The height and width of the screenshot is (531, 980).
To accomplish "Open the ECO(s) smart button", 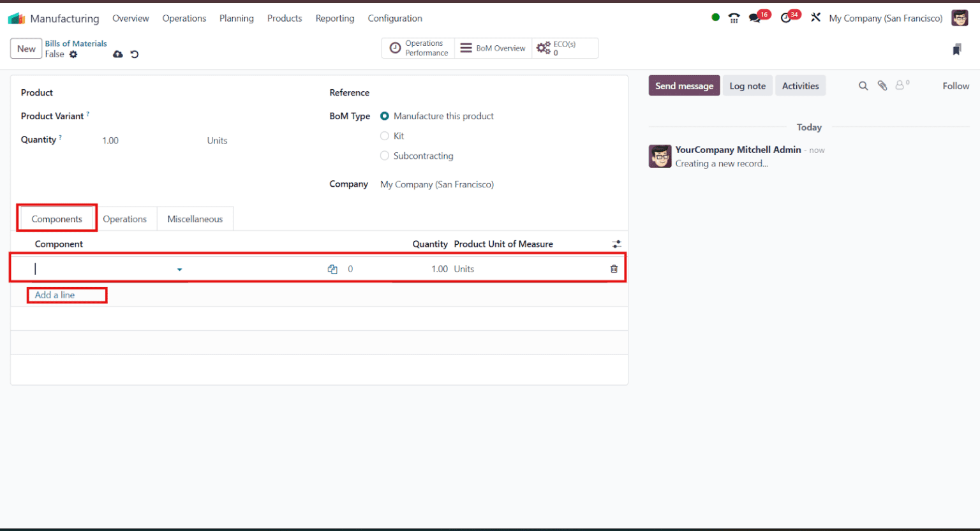I will [564, 47].
